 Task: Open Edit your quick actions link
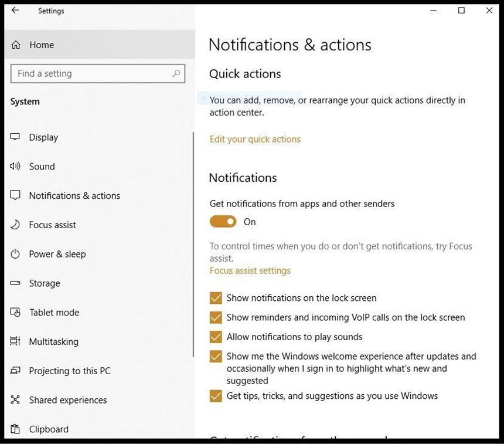(x=255, y=139)
